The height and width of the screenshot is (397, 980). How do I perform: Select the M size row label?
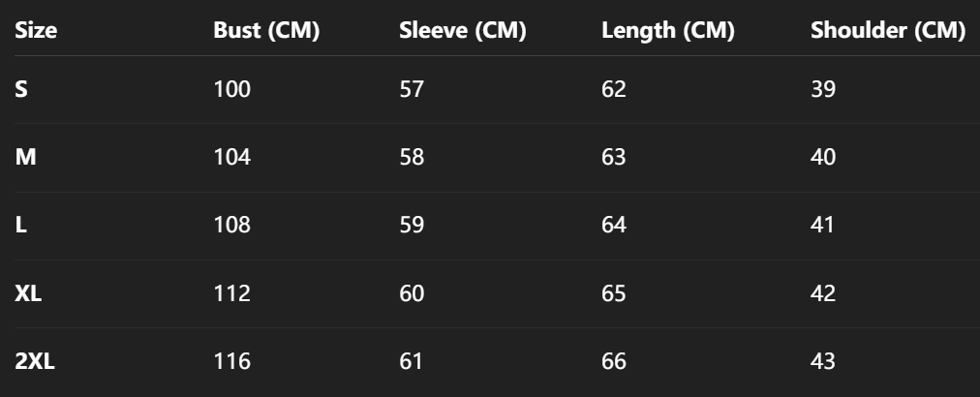25,158
